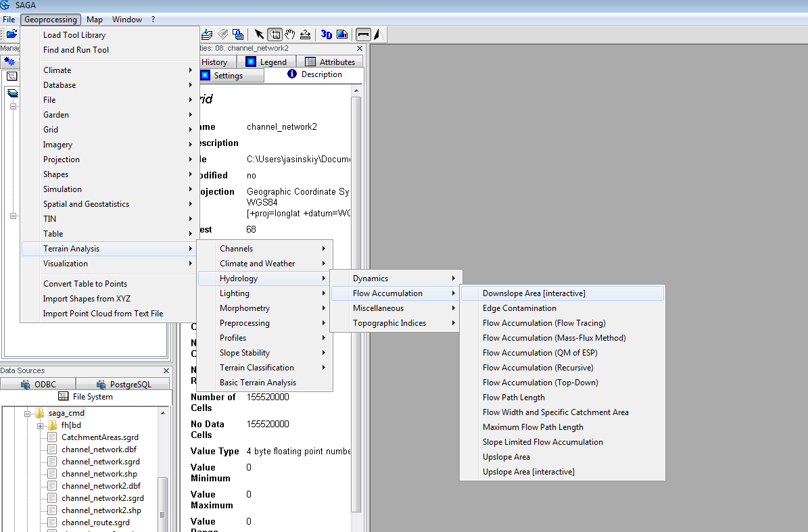Image resolution: width=808 pixels, height=532 pixels.
Task: Select Basic Terrain Analysis entry
Action: tap(258, 383)
